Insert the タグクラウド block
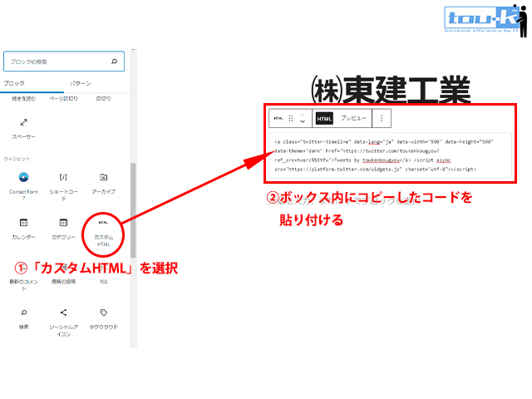The width and height of the screenshot is (532, 399). coord(103,319)
